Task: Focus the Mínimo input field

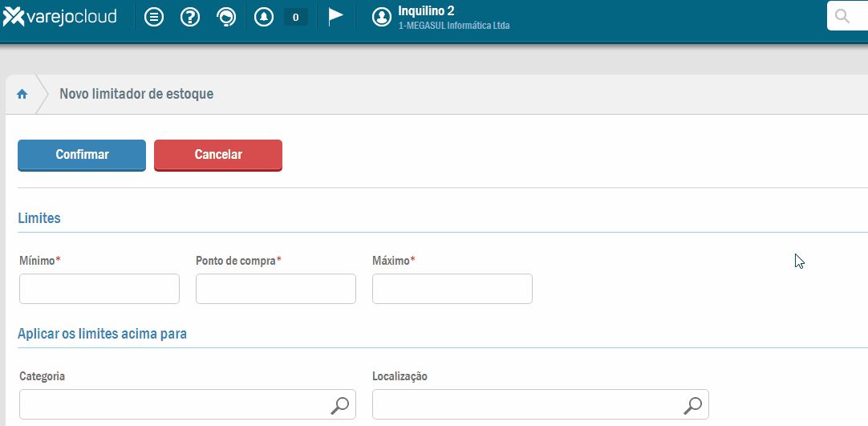Action: pos(99,289)
